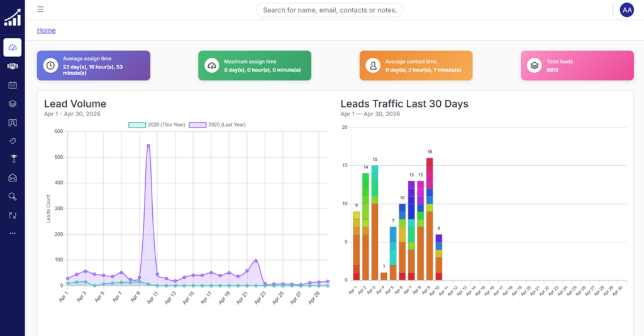Click the Maximum assign time card
Viewport: 644px width, 336px height.
pyautogui.click(x=254, y=66)
